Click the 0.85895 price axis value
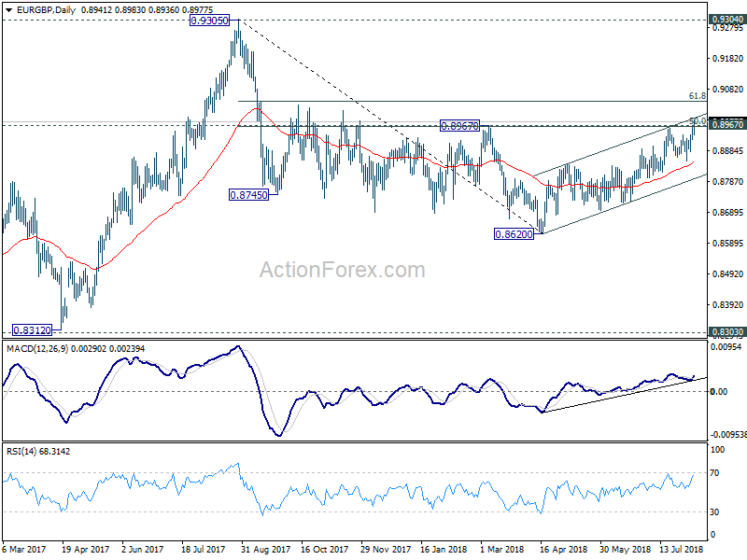Viewport: 747px width, 560px height. click(727, 244)
